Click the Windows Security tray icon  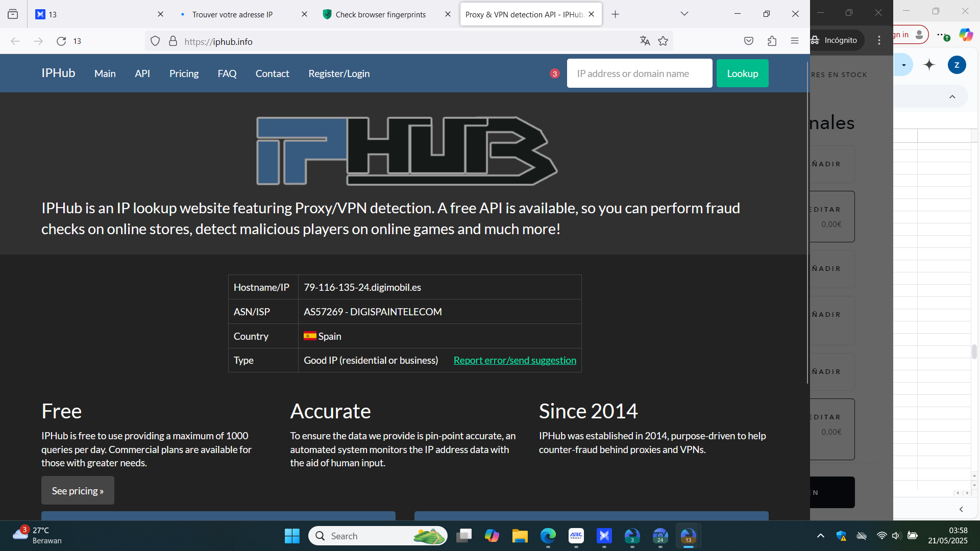coord(841,536)
